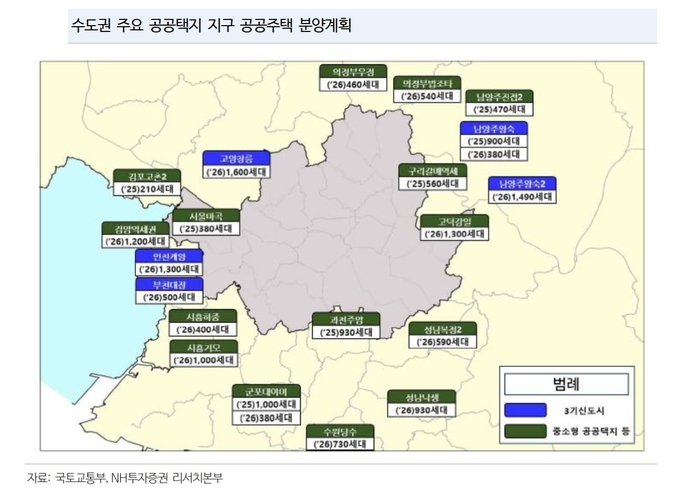Select the 고덕강일 district label
677x489 pixels.
click(455, 220)
